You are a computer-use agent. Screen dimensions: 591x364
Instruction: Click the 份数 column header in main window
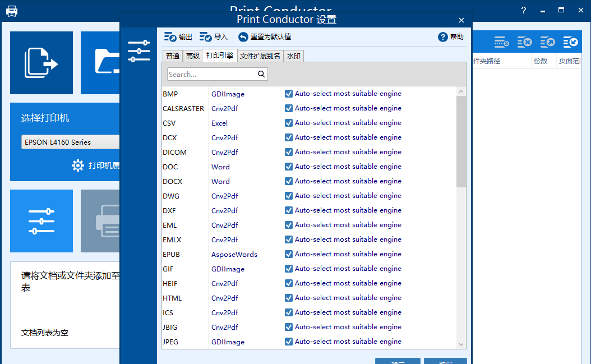(x=541, y=61)
